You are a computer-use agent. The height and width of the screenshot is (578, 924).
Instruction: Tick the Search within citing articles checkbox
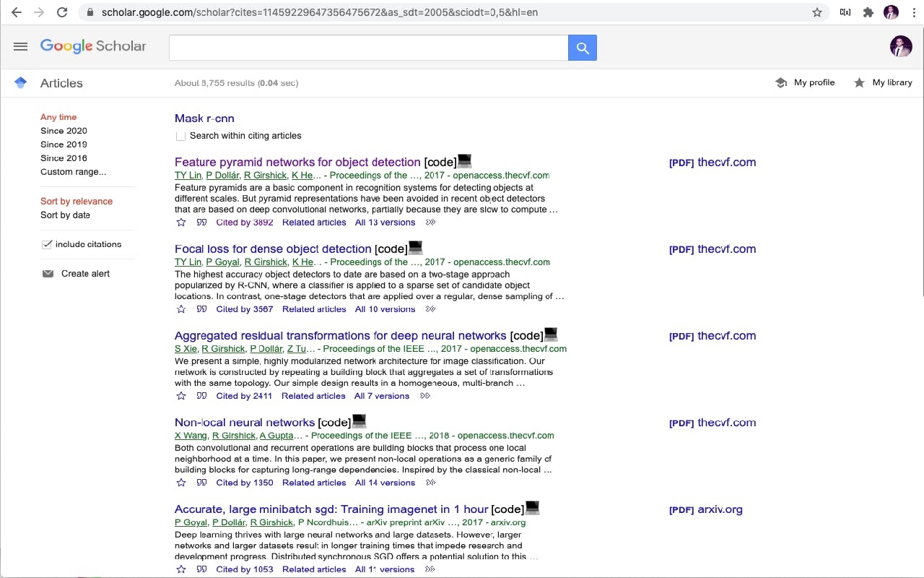coord(180,136)
